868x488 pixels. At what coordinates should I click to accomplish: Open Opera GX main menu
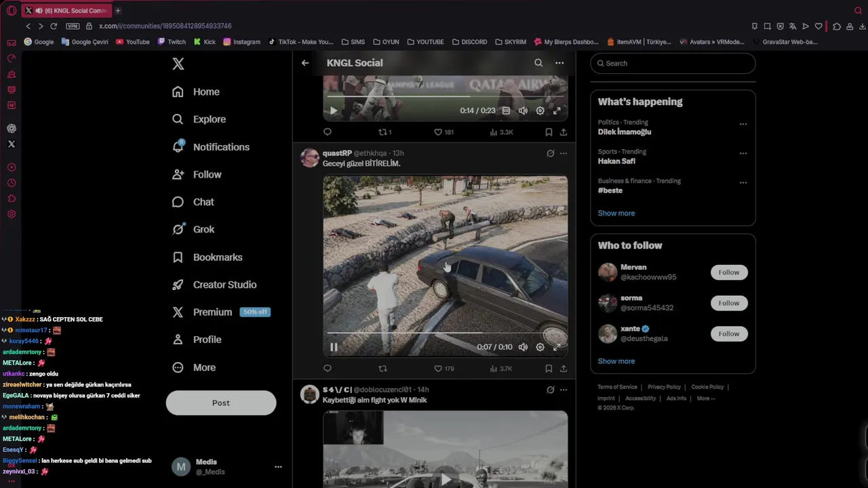[x=12, y=11]
